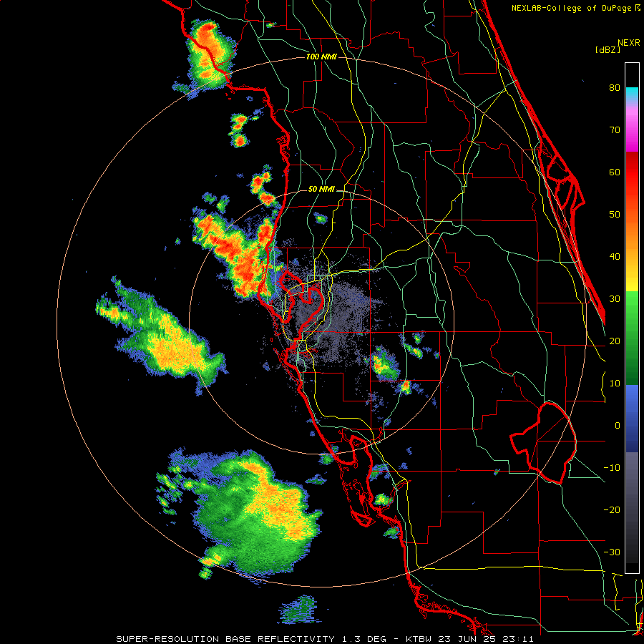Viewport: 644px width, 644px height.
Task: Click the 30 value on dBZ scale
Action: 615,299
